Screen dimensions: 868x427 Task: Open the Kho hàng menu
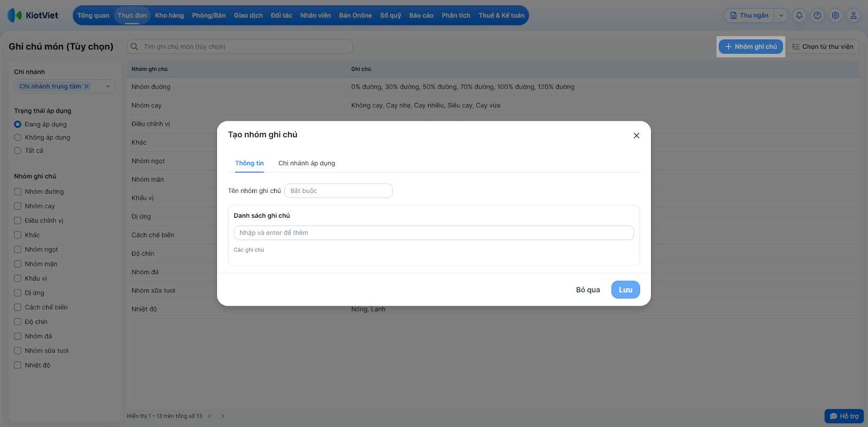[169, 15]
